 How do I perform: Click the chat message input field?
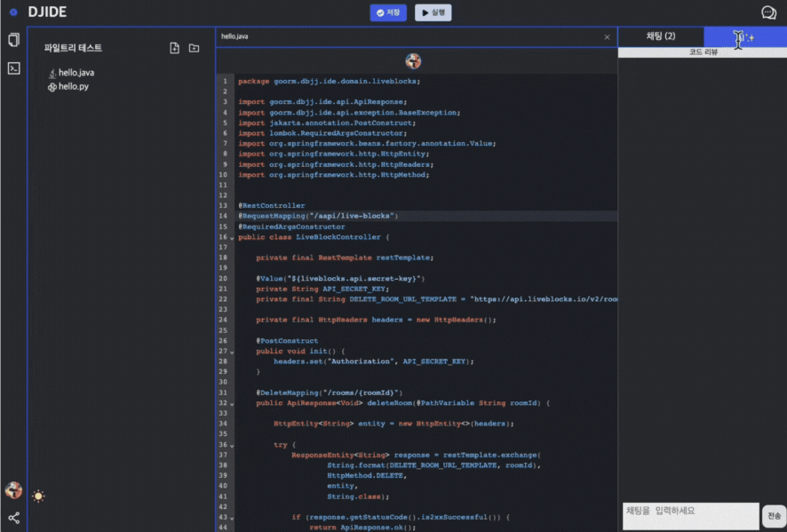[691, 516]
